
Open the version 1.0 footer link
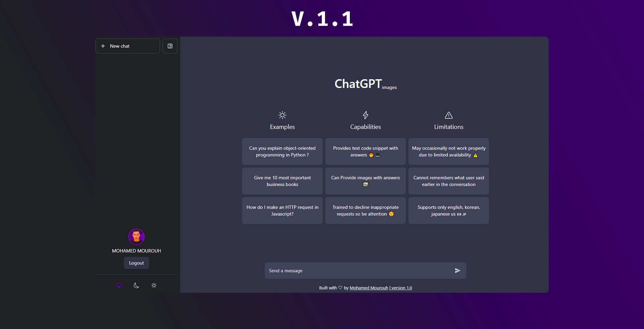[401, 288]
